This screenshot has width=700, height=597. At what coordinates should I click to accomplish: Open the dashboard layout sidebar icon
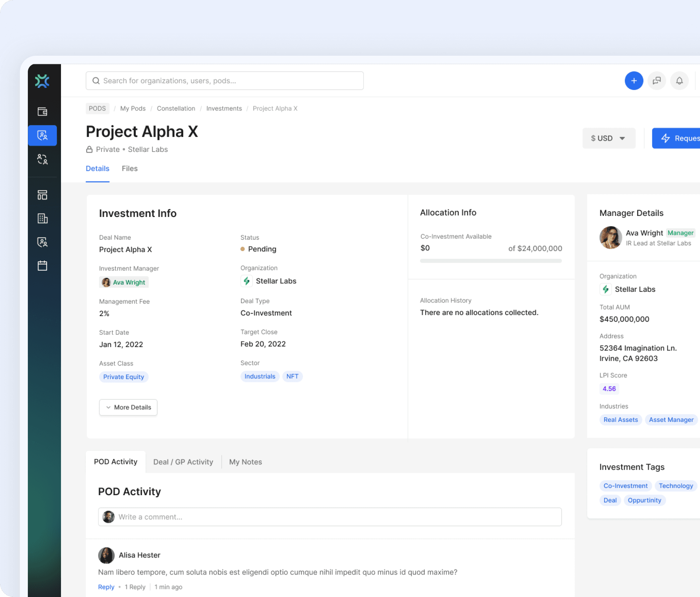click(42, 195)
